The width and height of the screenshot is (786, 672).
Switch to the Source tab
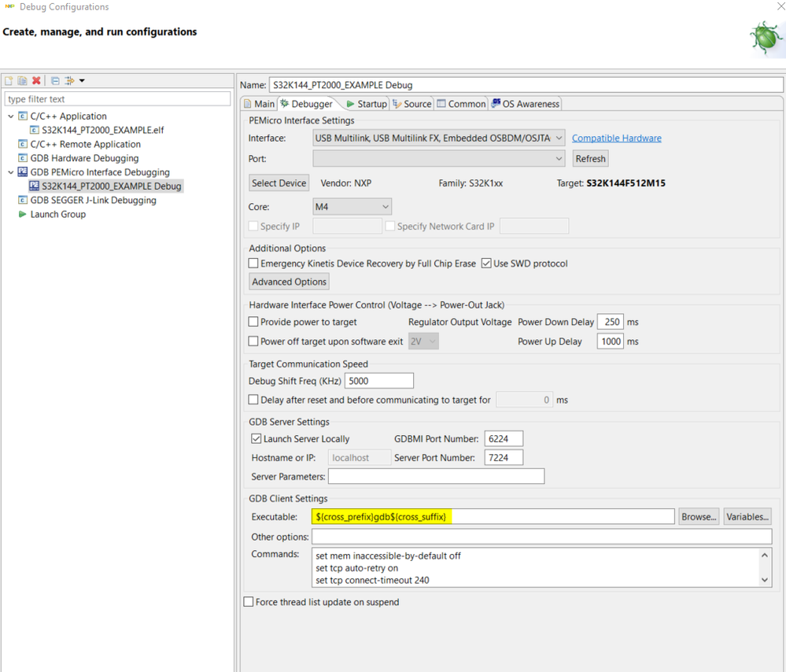click(412, 104)
